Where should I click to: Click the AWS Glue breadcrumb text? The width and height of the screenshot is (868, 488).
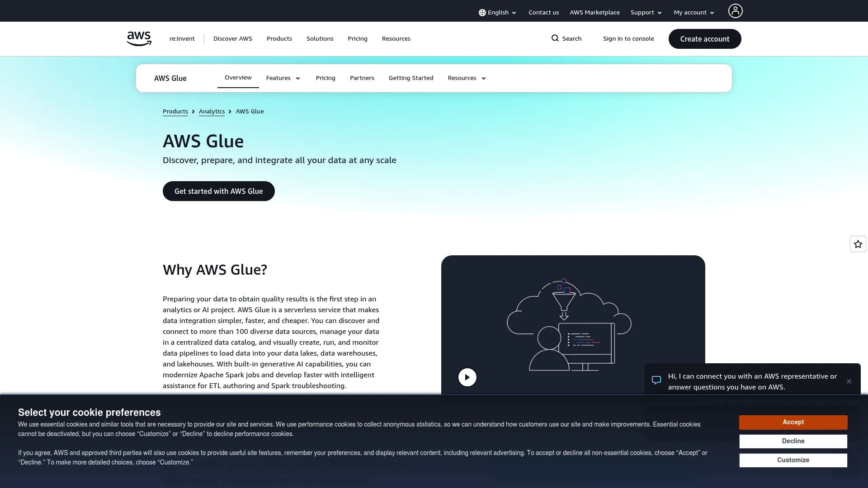tap(250, 112)
